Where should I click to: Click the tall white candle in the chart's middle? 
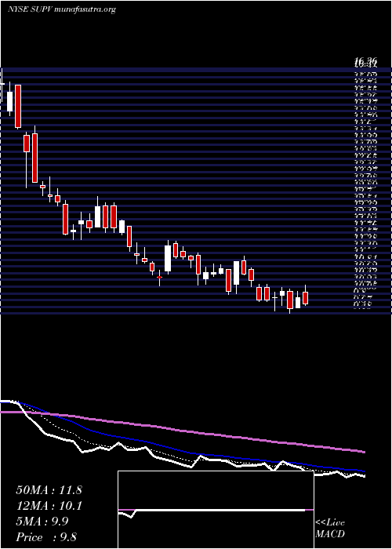tap(168, 258)
